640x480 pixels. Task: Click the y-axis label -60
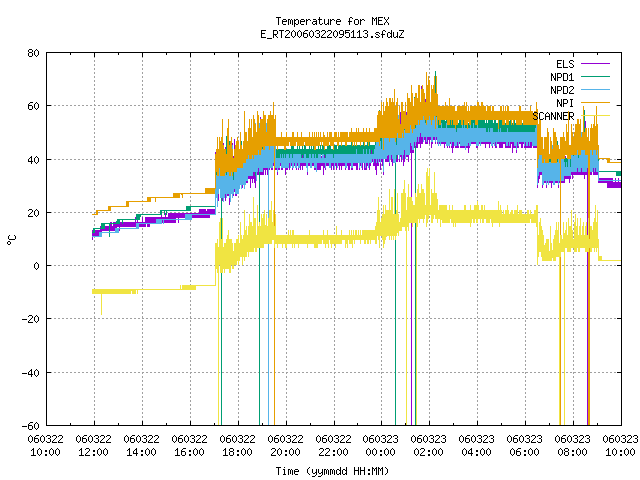tap(31, 426)
